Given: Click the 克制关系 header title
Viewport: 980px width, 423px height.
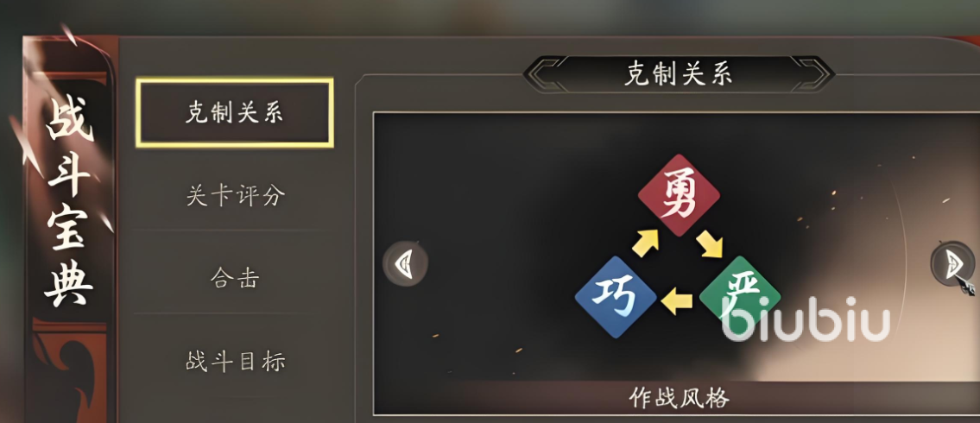Looking at the screenshot, I should [x=679, y=73].
